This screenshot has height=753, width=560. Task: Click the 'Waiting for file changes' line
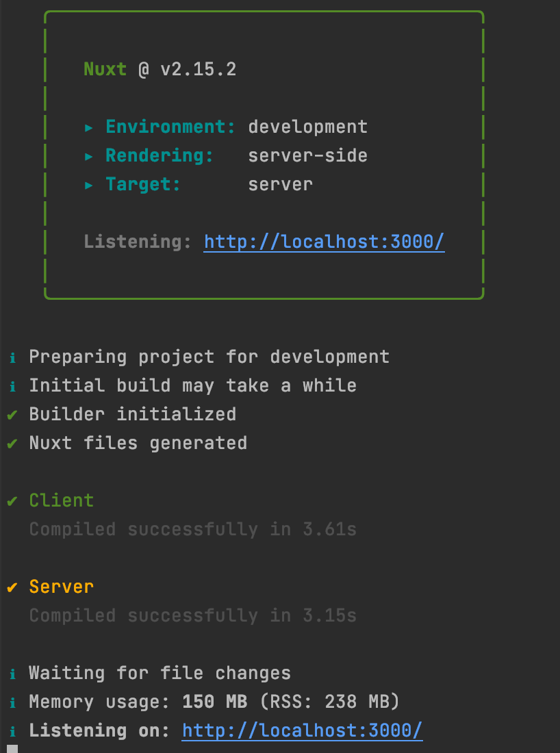(160, 674)
